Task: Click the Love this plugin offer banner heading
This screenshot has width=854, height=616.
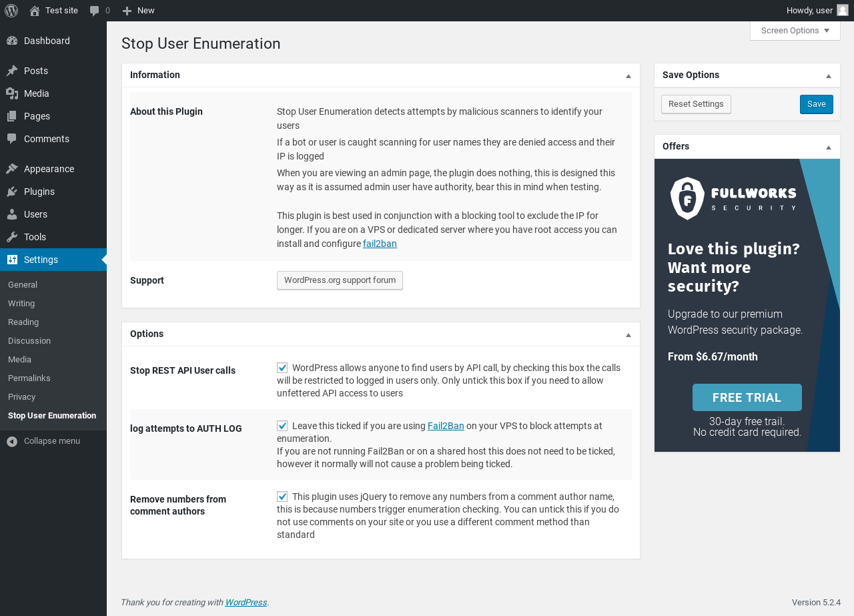Action: click(734, 268)
